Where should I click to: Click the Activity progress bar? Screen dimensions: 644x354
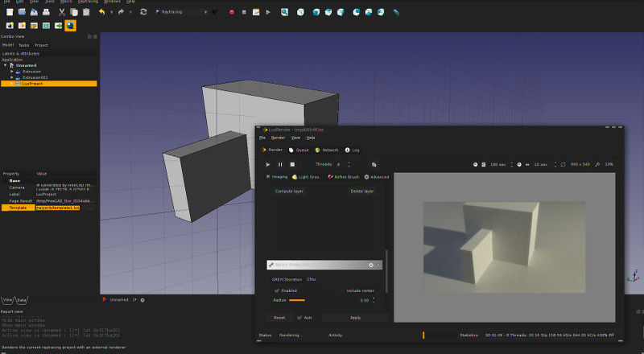402,335
